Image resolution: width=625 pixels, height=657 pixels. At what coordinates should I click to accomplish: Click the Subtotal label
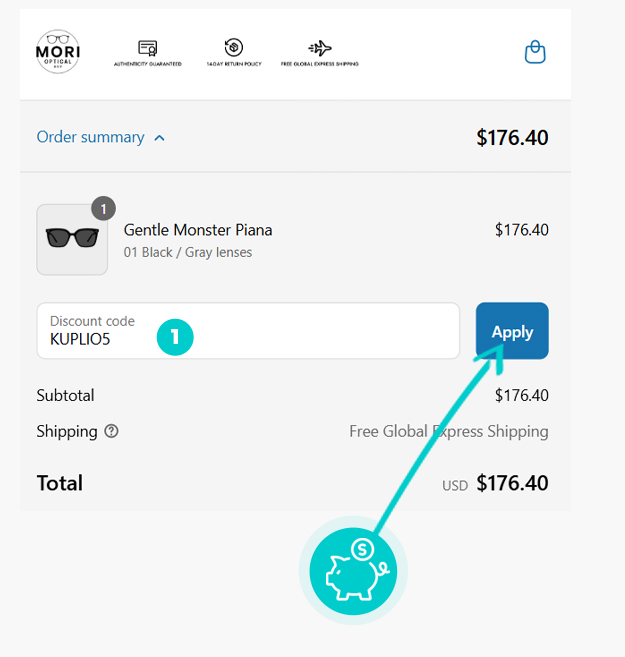coord(65,395)
